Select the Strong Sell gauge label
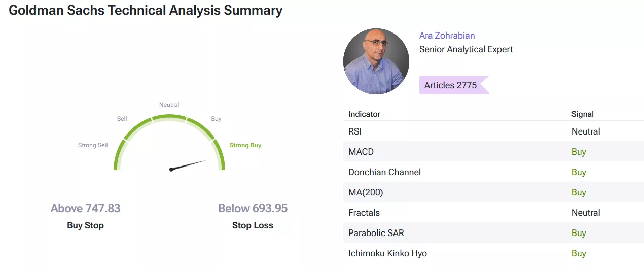 (93, 145)
